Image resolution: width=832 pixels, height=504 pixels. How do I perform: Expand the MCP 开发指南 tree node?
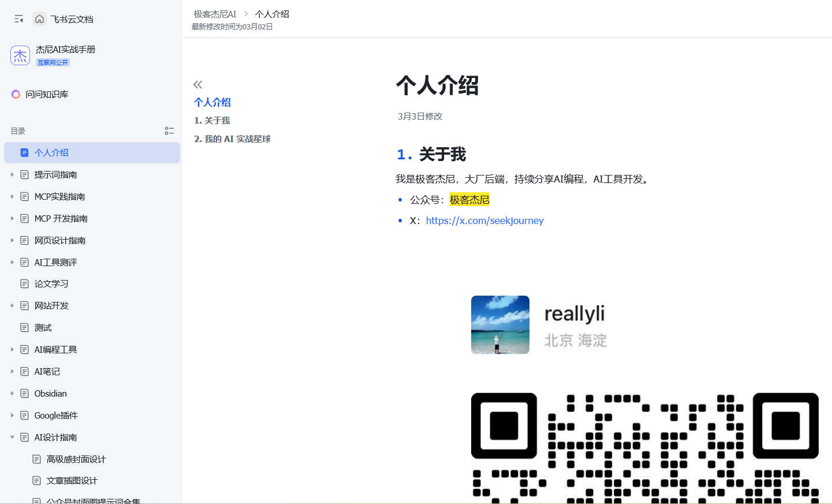point(12,218)
